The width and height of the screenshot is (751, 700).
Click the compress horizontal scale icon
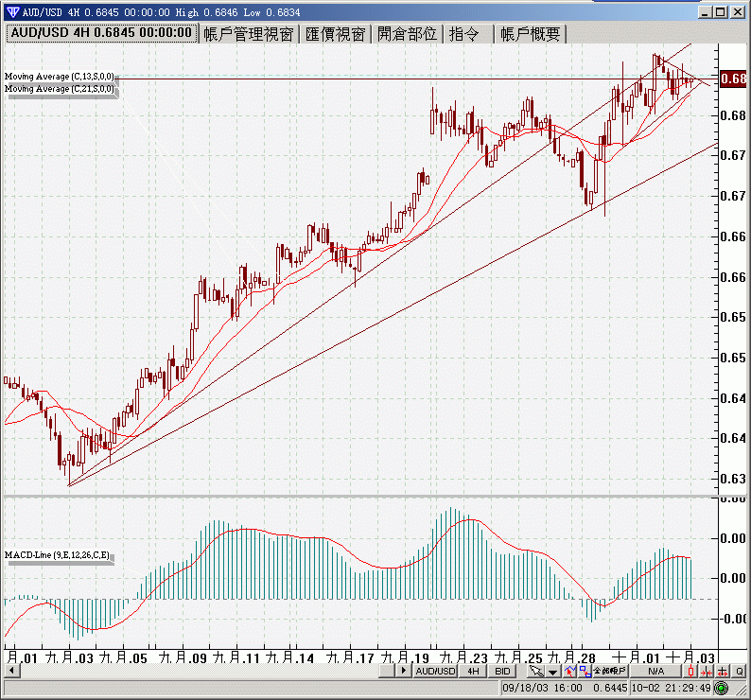[x=707, y=672]
